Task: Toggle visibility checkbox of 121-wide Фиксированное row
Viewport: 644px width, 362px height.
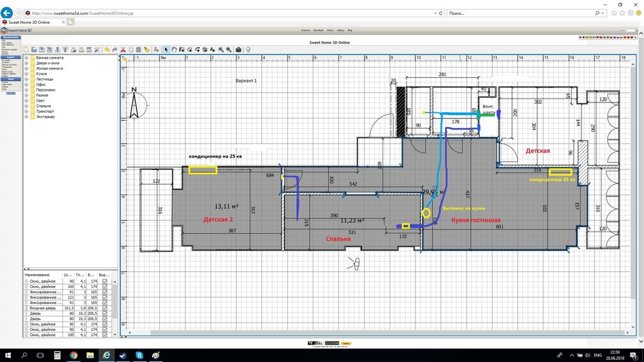Action: 104,298
